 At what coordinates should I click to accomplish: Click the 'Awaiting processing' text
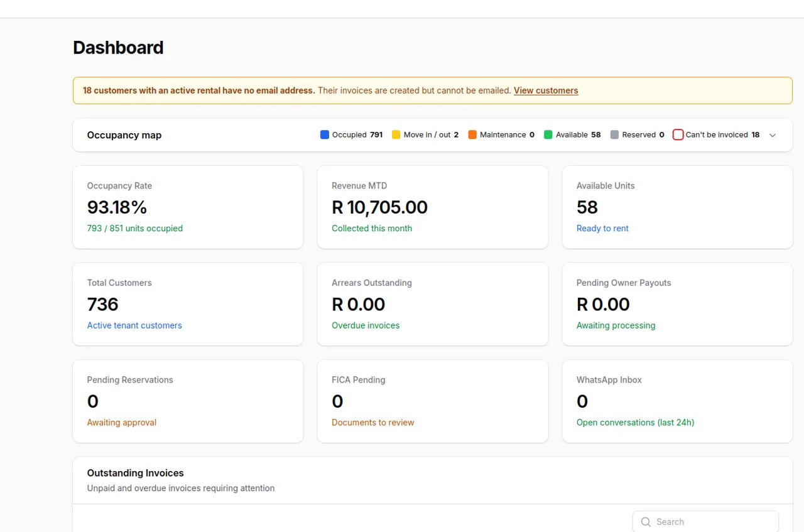pos(616,325)
